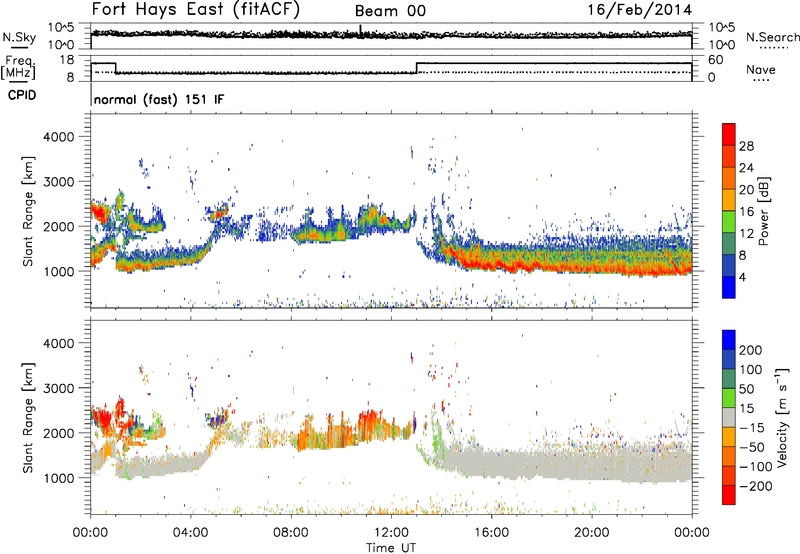Click the gray segment of velocity colorbar
Screen dimensions: 800x554
[729, 417]
